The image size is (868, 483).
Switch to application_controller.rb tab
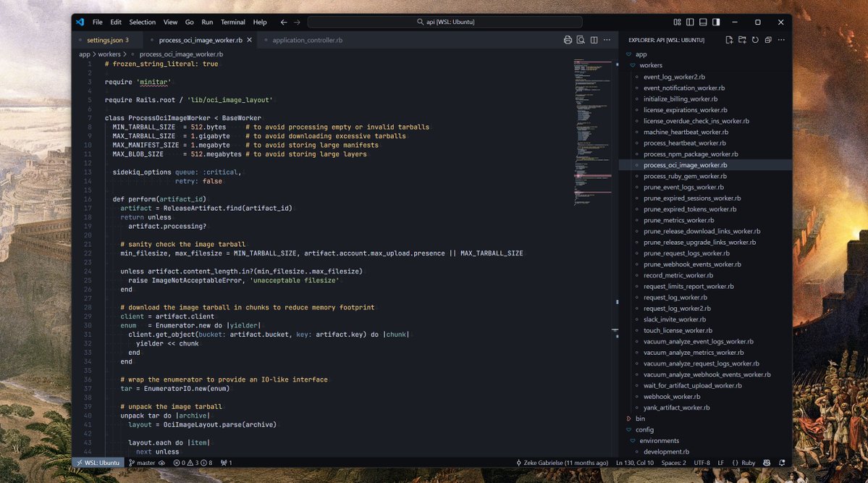[307, 40]
